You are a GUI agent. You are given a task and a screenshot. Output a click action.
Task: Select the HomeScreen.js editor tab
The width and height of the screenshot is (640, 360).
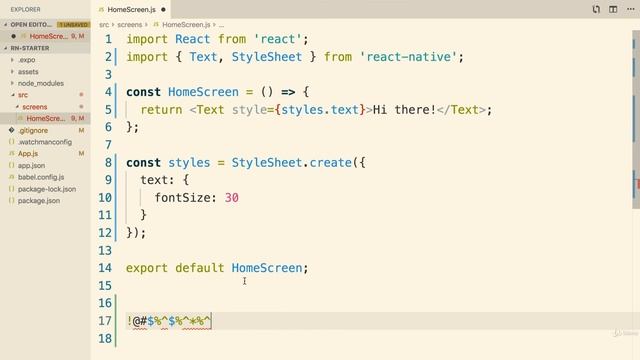coord(131,9)
